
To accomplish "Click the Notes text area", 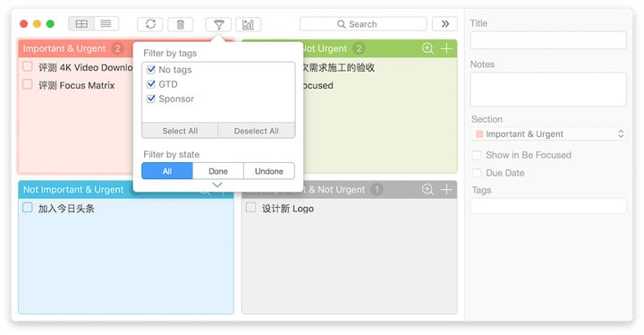I will click(548, 90).
